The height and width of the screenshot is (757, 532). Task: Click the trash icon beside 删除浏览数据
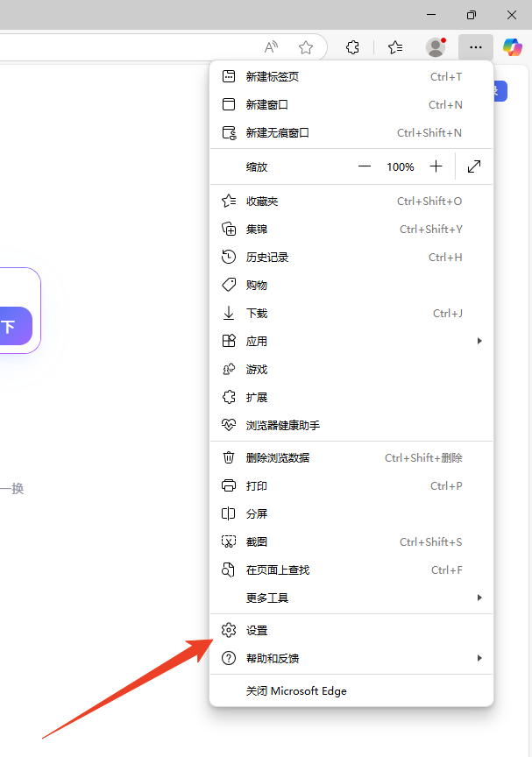pyautogui.click(x=229, y=457)
